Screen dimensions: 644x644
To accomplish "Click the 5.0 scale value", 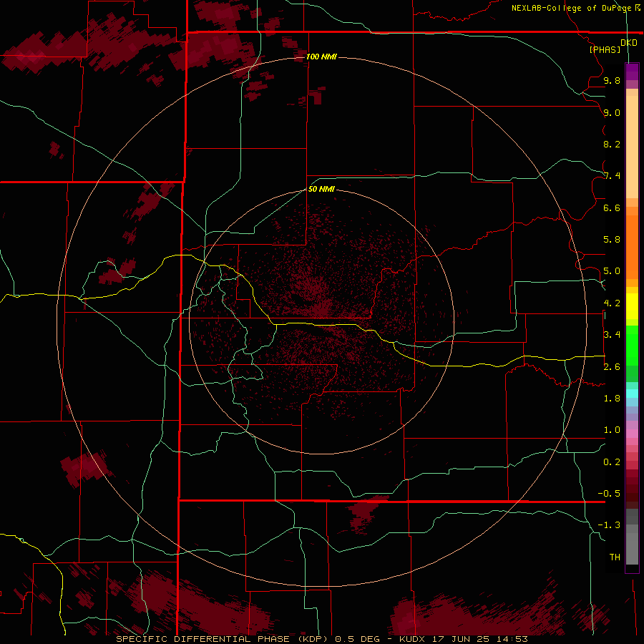I will point(612,271).
